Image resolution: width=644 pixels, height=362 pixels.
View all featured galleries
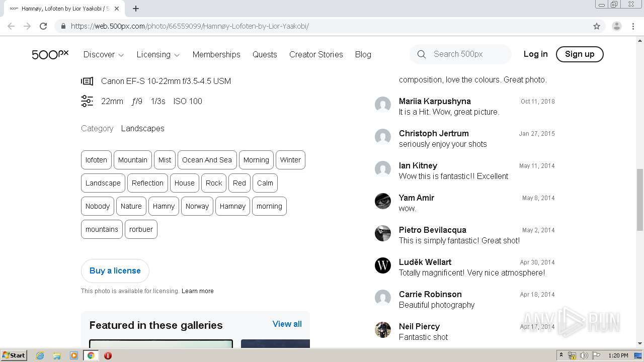tap(287, 324)
